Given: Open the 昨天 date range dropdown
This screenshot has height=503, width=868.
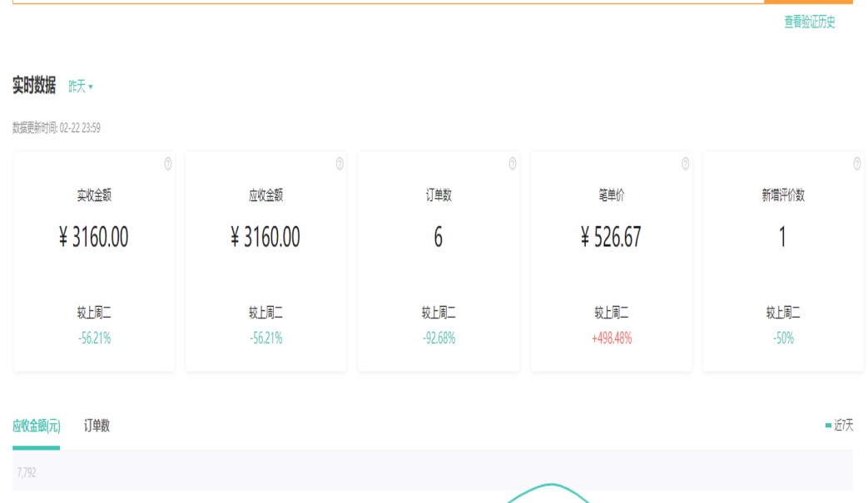Looking at the screenshot, I should (x=81, y=86).
